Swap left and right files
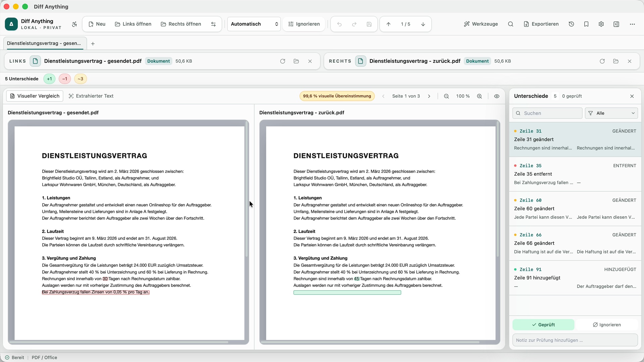The image size is (644, 362). [213, 24]
